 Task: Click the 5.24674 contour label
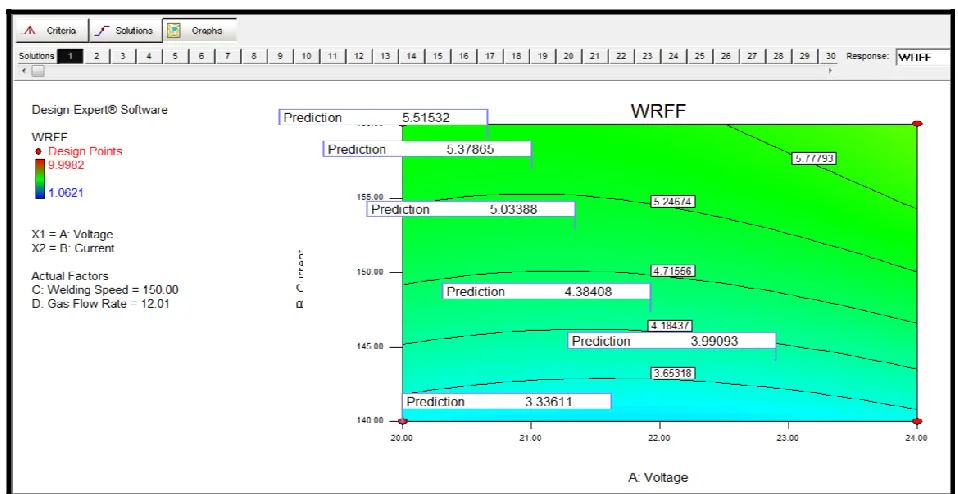coord(673,202)
